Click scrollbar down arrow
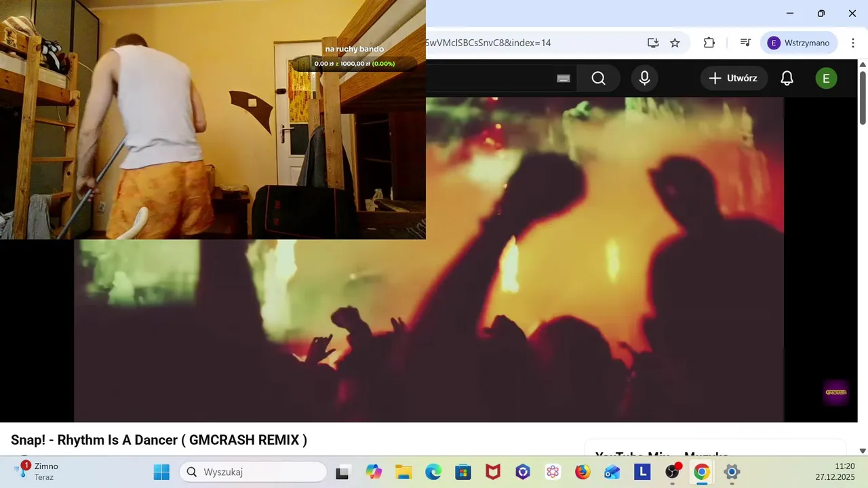Screen dimensions: 868x488 [863, 451]
